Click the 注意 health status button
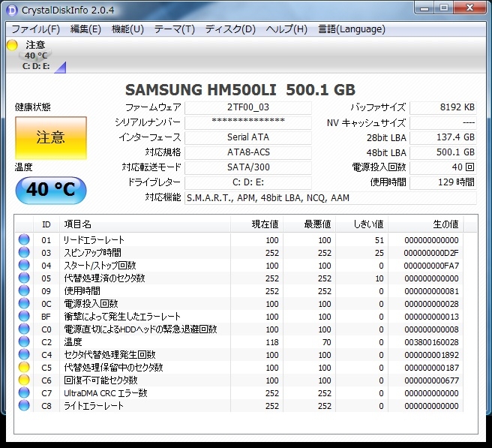Screen dimensions: 492x448 tap(51, 138)
